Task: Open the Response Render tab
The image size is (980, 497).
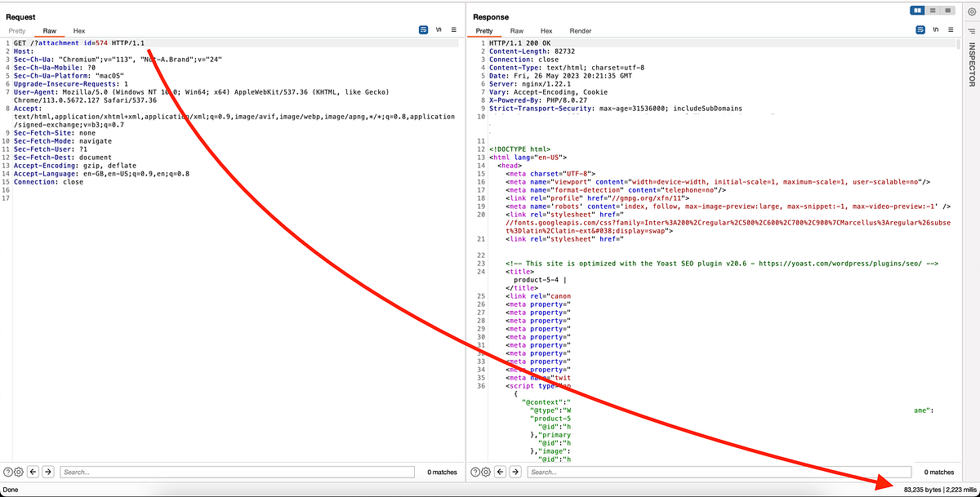Action: pyautogui.click(x=581, y=31)
